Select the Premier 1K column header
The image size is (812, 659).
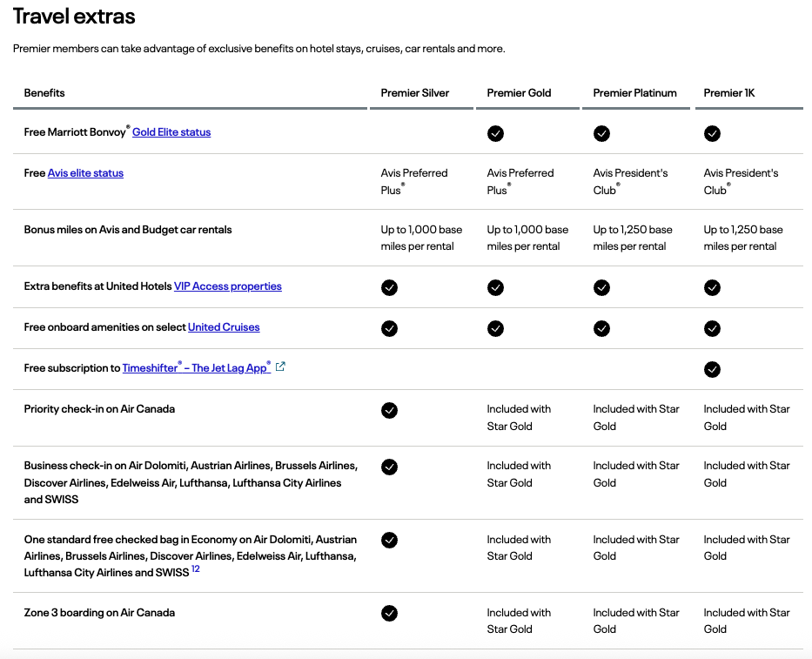coord(728,93)
